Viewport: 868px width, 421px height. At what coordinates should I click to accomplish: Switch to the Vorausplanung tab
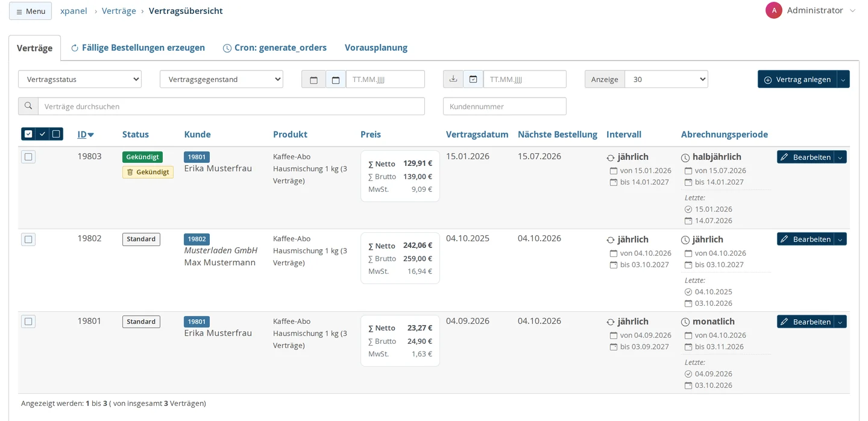[376, 48]
